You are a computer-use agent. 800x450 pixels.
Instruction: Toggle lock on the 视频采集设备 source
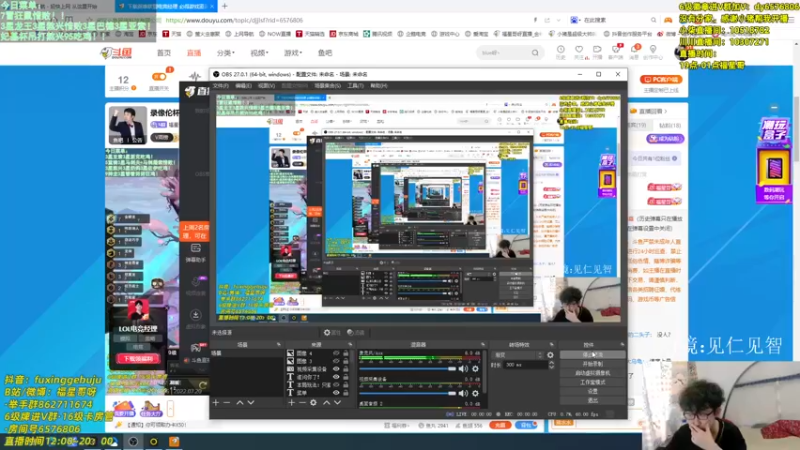345,369
